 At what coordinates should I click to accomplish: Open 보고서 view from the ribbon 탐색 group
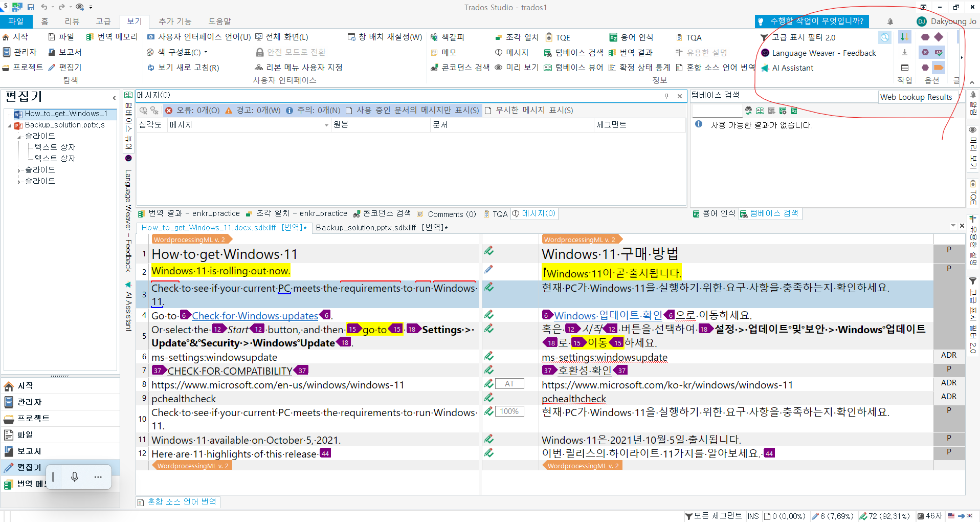point(65,52)
